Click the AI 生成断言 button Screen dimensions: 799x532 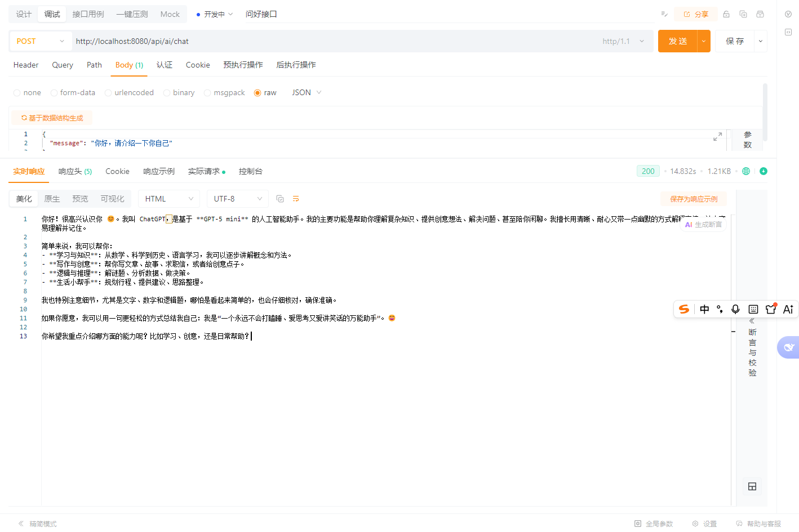click(703, 225)
